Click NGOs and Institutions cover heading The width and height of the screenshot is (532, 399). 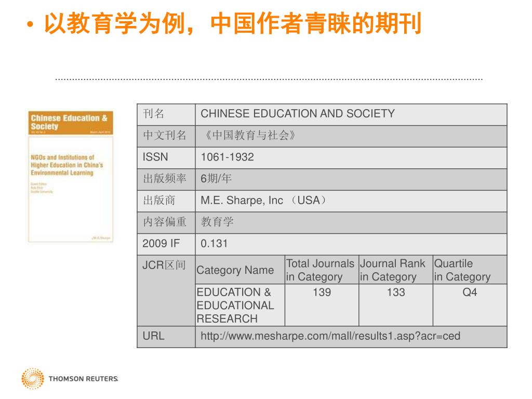pyautogui.click(x=67, y=165)
